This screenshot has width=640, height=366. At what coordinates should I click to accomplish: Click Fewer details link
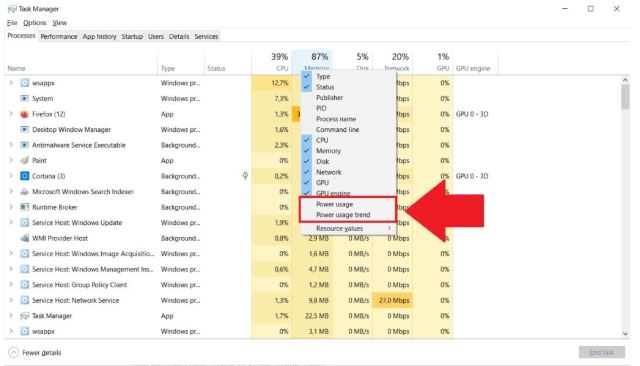pos(42,353)
